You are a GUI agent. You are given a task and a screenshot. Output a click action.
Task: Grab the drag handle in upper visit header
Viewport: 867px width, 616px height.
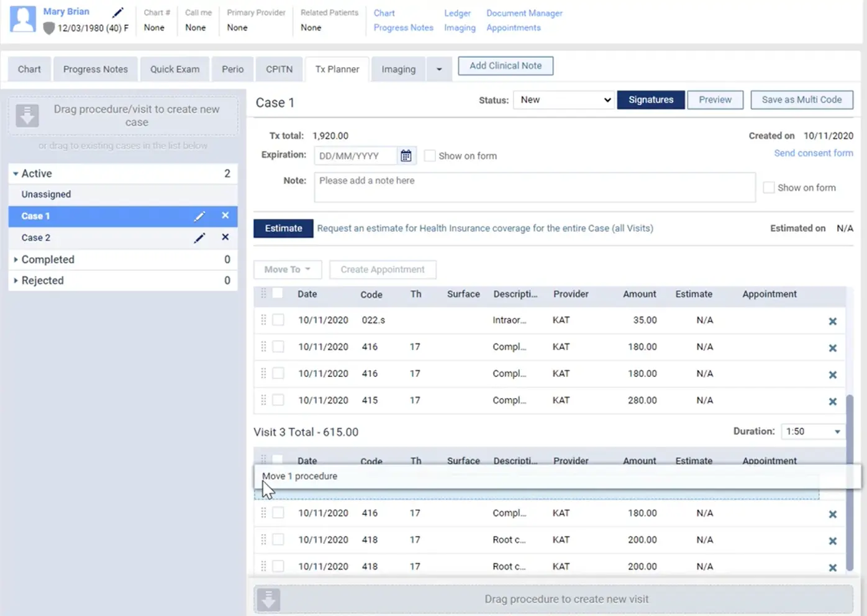pos(263,294)
